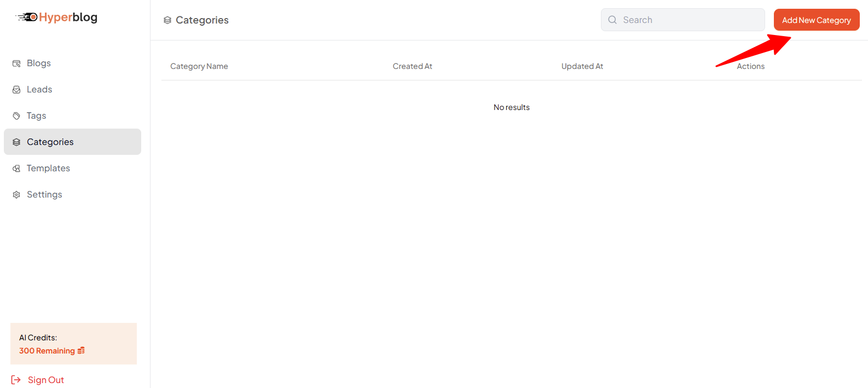This screenshot has height=388, width=868.
Task: Click the AI Credits label
Action: [x=38, y=338]
